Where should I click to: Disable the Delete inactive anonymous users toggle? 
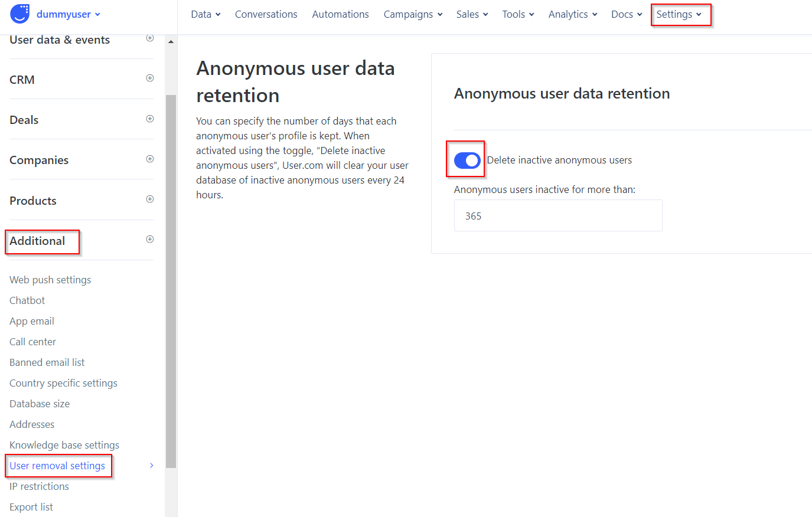click(465, 160)
